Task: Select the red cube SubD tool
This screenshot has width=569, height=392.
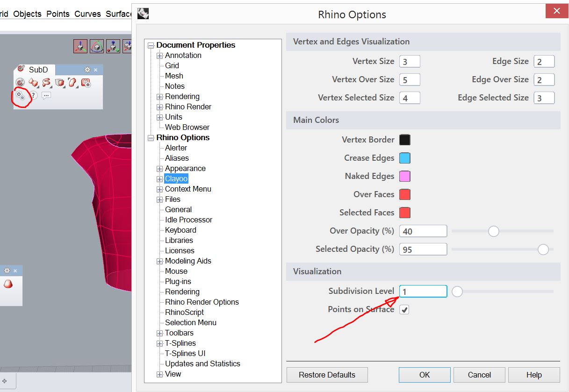Action: click(x=59, y=83)
